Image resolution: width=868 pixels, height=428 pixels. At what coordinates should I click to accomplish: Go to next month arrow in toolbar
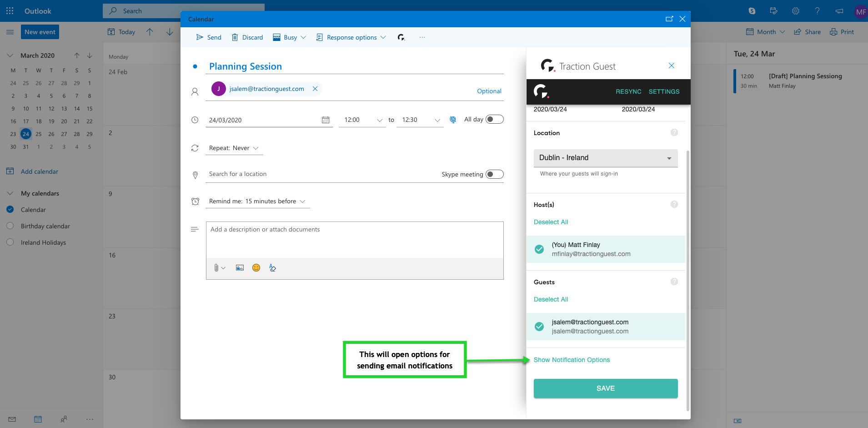(170, 32)
